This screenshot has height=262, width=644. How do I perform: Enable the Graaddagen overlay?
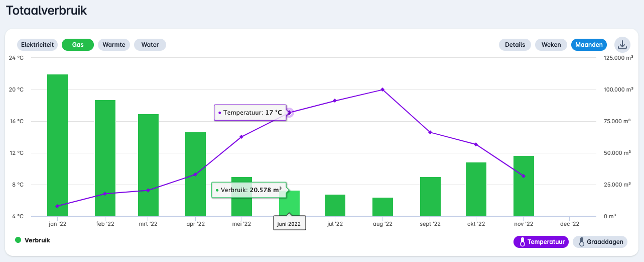click(600, 242)
